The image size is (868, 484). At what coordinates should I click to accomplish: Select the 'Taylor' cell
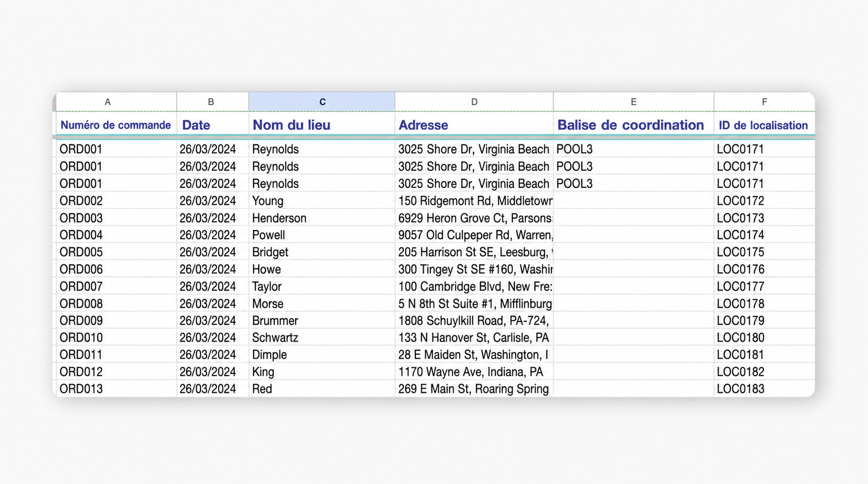322,286
